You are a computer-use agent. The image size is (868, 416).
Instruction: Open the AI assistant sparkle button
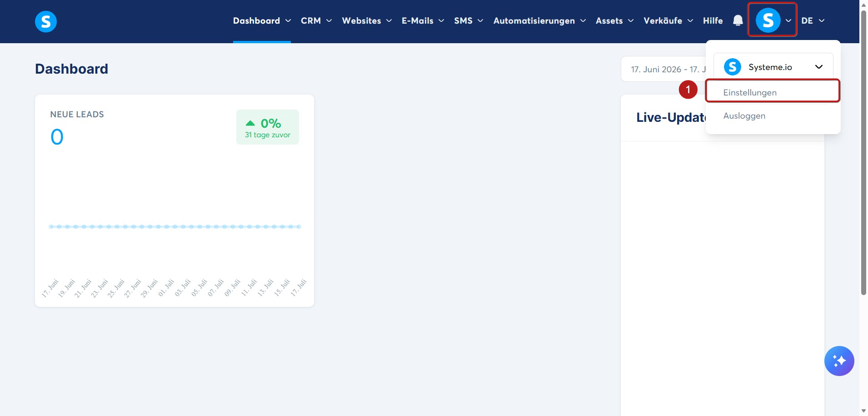(839, 361)
